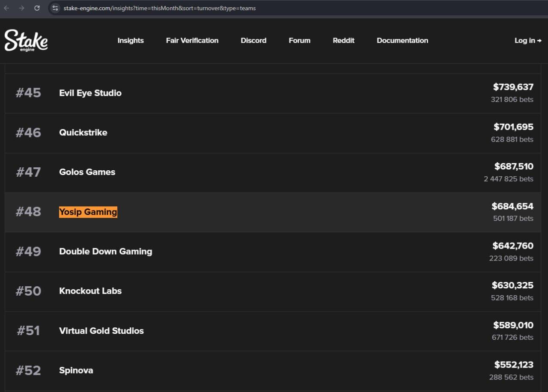Open the Documentation nav link
548x392 pixels.
pos(402,41)
